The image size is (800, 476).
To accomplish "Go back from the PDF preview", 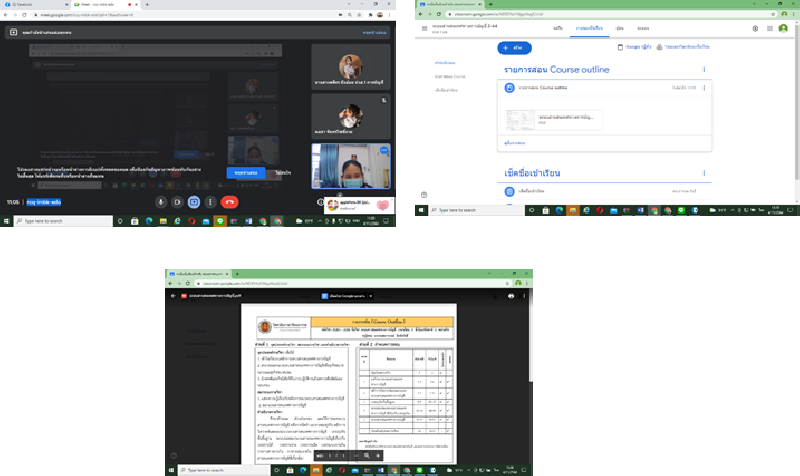I will pyautogui.click(x=173, y=296).
